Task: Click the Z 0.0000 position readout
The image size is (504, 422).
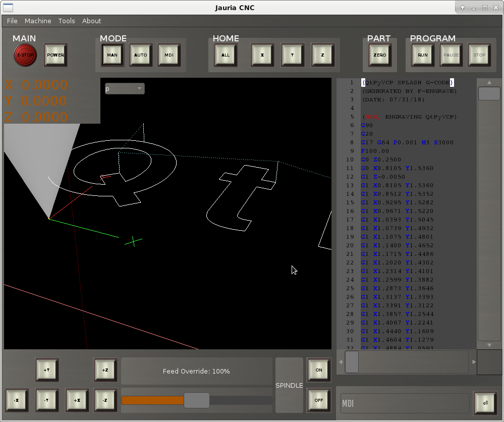Action: tap(36, 117)
